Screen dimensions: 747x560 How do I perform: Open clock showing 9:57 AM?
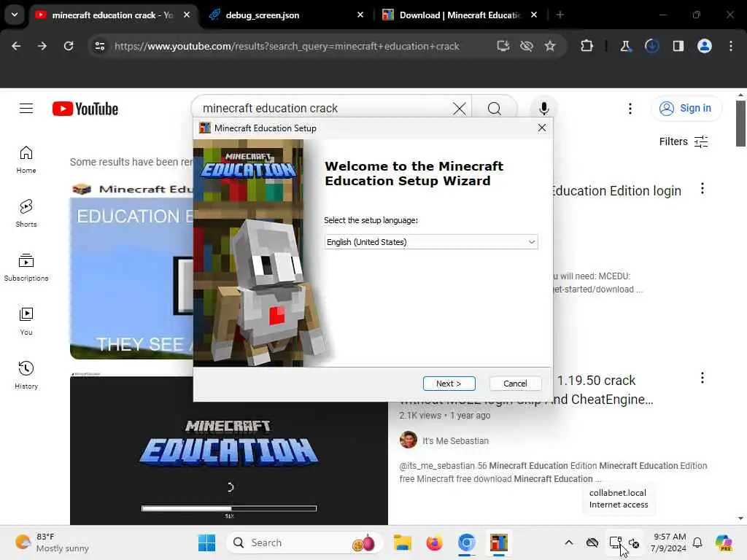coord(669,542)
